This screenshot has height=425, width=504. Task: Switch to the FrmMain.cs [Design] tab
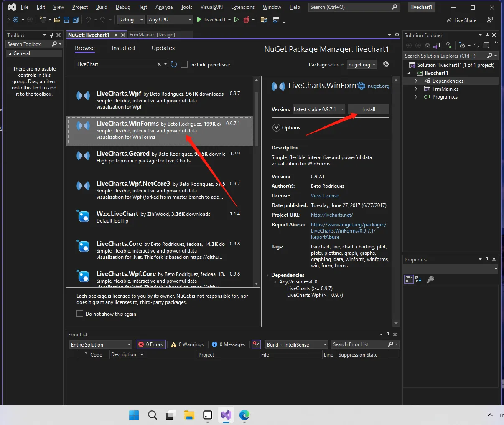(x=152, y=35)
